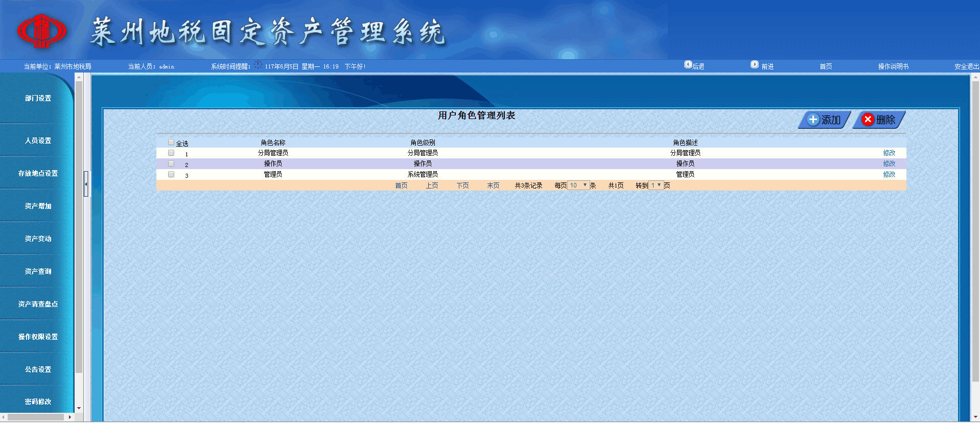
Task: Select 操作权限设置 in the sidebar
Action: click(x=38, y=337)
